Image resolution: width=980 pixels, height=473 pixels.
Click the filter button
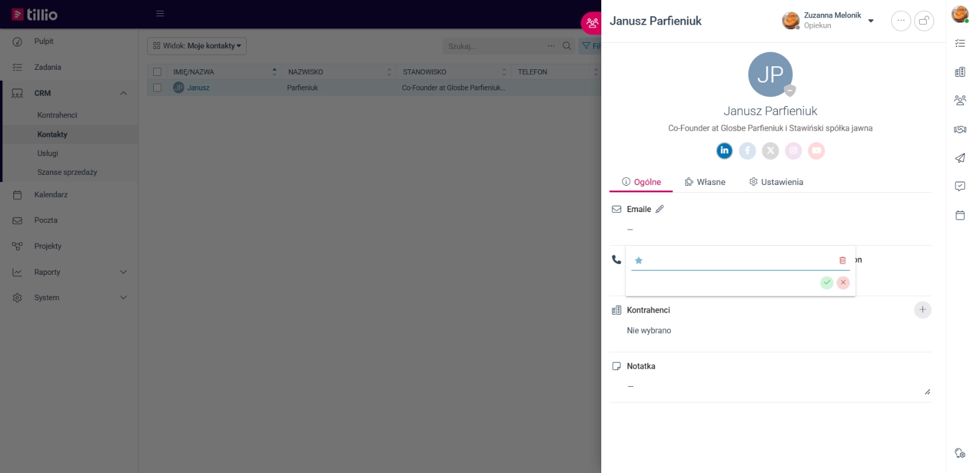coord(590,46)
